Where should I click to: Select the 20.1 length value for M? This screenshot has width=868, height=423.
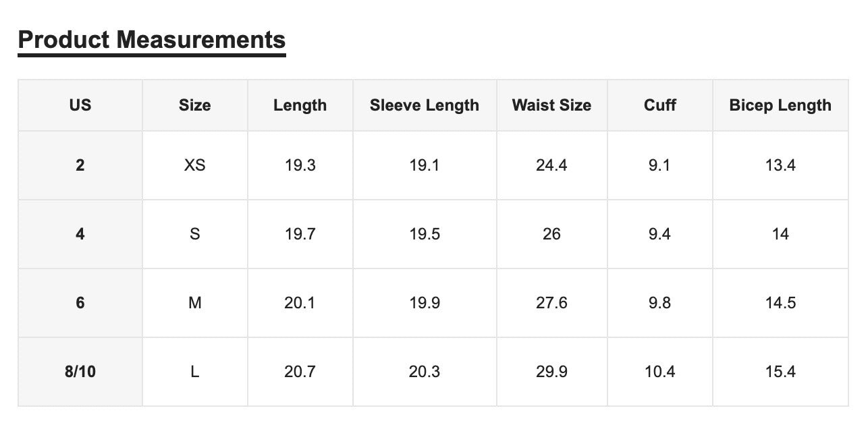tap(300, 303)
